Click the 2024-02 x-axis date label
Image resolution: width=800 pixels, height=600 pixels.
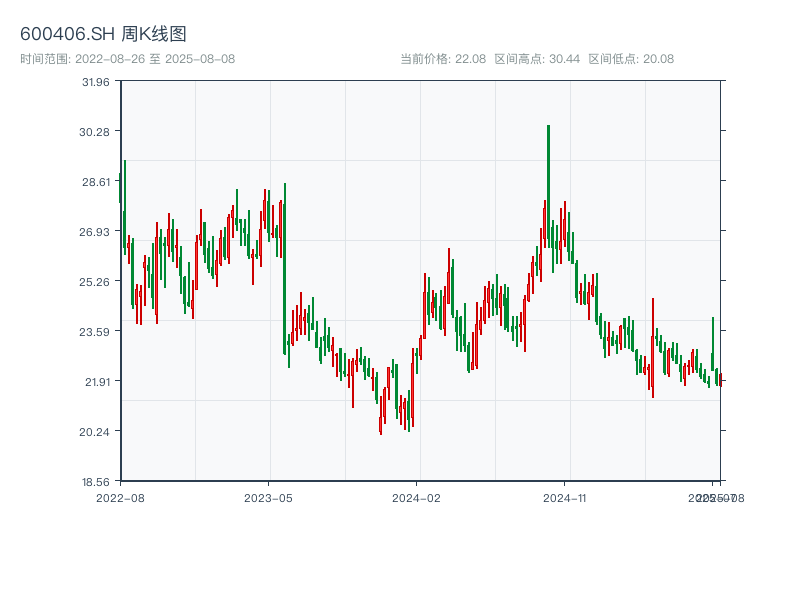[417, 497]
